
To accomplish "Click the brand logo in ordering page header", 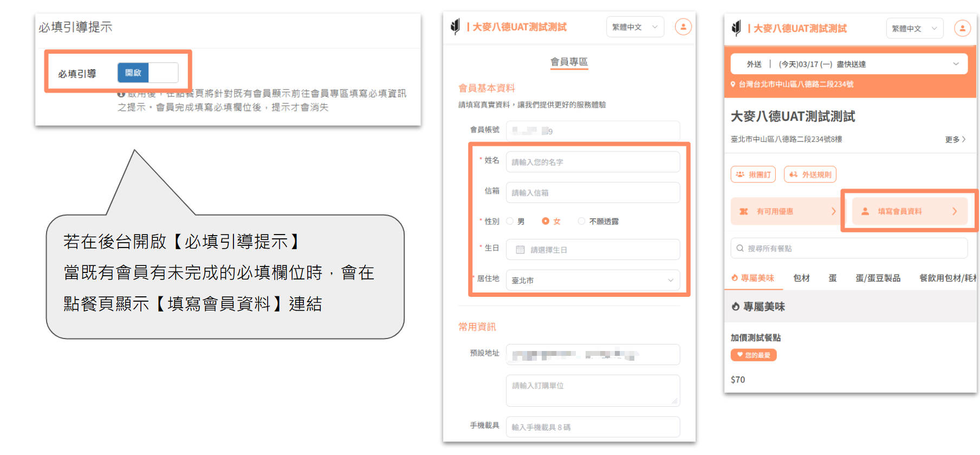I will point(736,28).
